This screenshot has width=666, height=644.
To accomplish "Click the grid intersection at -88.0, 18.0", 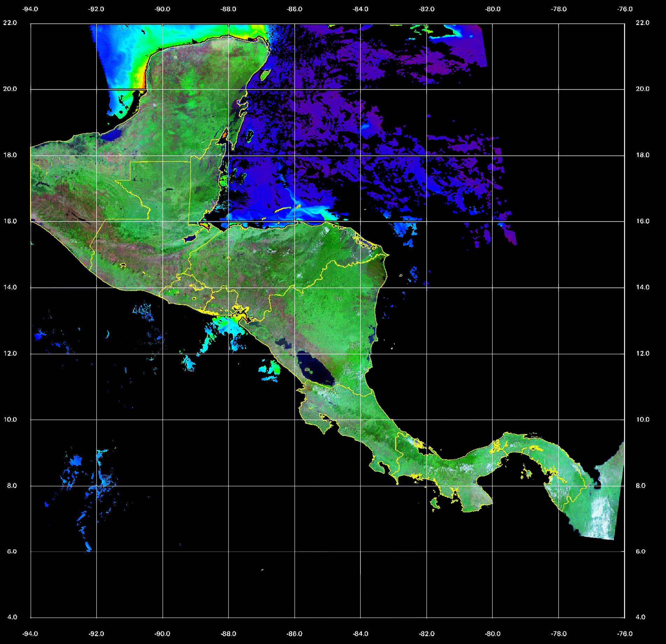I will click(x=229, y=155).
